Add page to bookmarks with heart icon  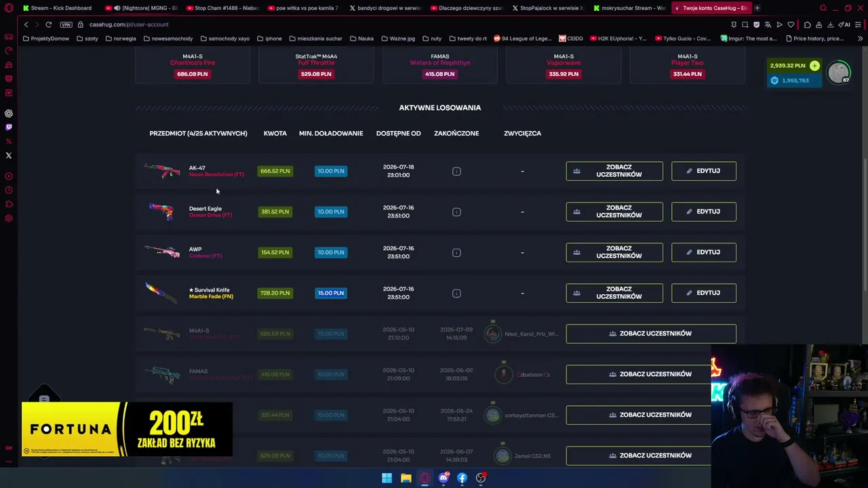[x=791, y=24]
